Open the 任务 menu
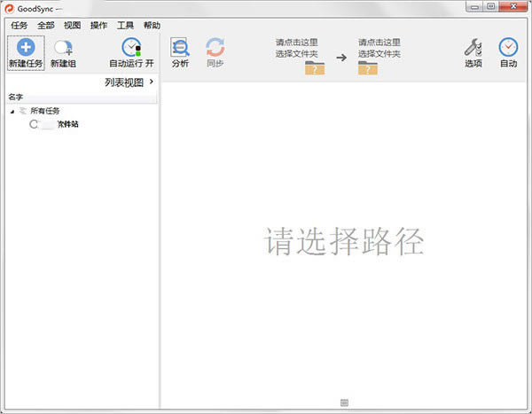 19,26
